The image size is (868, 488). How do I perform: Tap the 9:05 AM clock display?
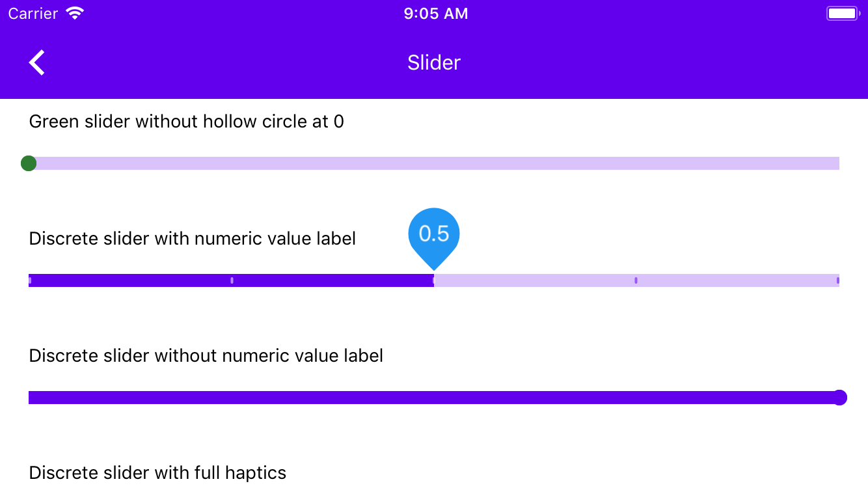pyautogui.click(x=435, y=13)
